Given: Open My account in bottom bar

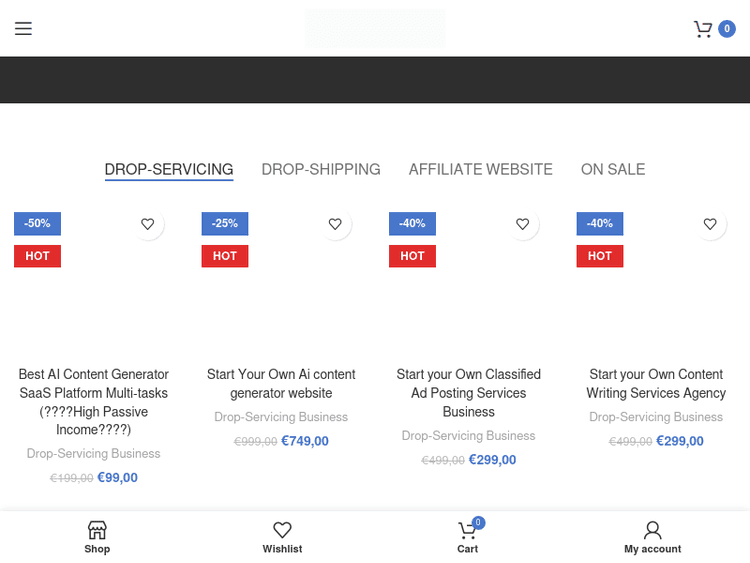Looking at the screenshot, I should point(652,536).
